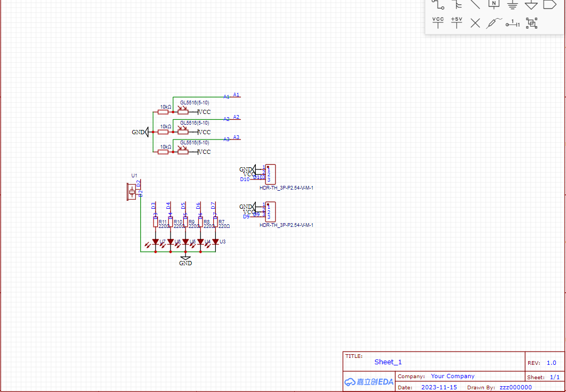Place the triangle ground symbol from wiring tools
566x392 pixels.
pos(531,4)
